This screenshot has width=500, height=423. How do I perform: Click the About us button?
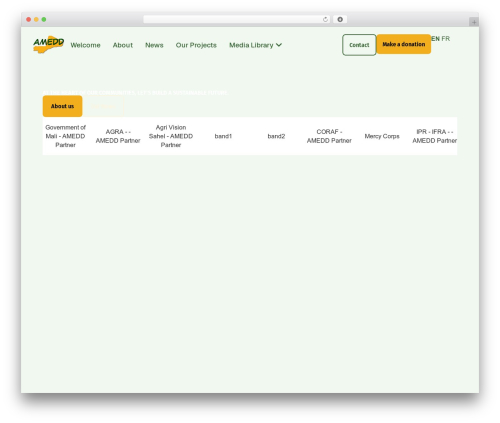pyautogui.click(x=62, y=106)
